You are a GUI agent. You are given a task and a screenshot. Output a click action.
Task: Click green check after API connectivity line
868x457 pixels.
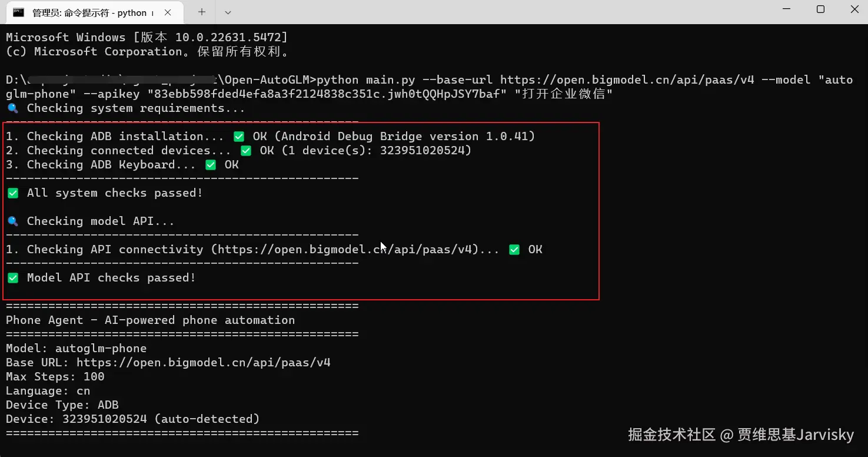[x=514, y=250]
